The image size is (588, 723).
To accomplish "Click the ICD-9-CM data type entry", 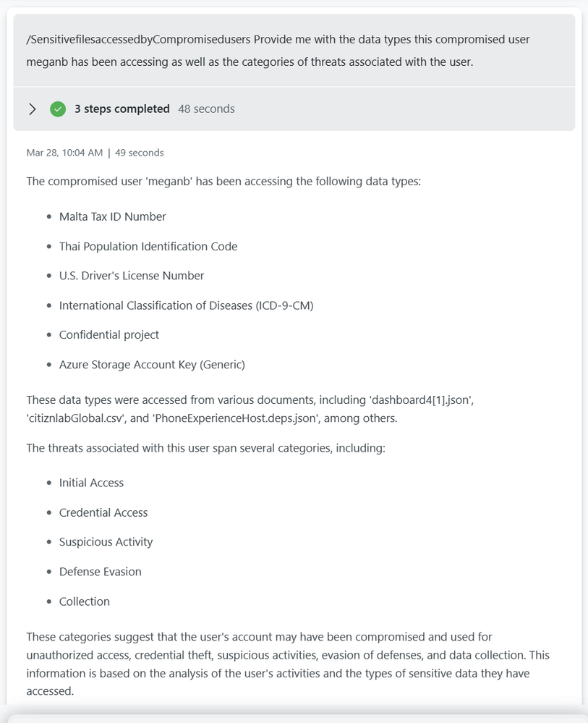I will (x=186, y=305).
